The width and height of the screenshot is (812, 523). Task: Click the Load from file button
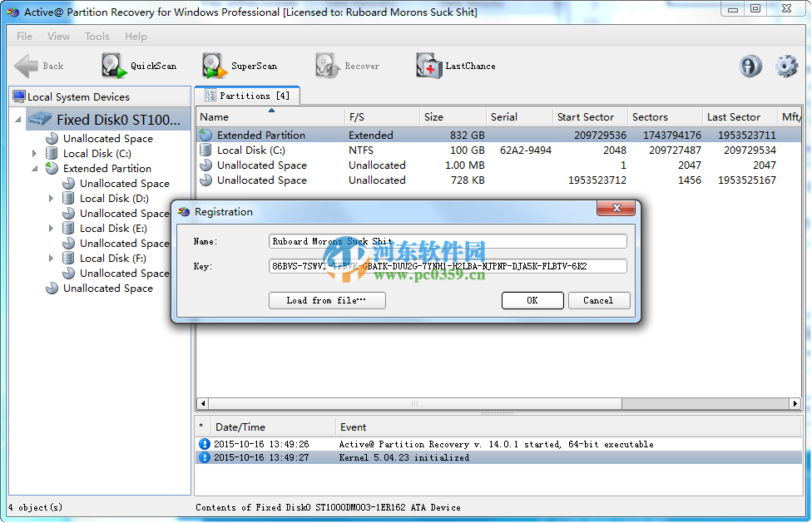(327, 300)
